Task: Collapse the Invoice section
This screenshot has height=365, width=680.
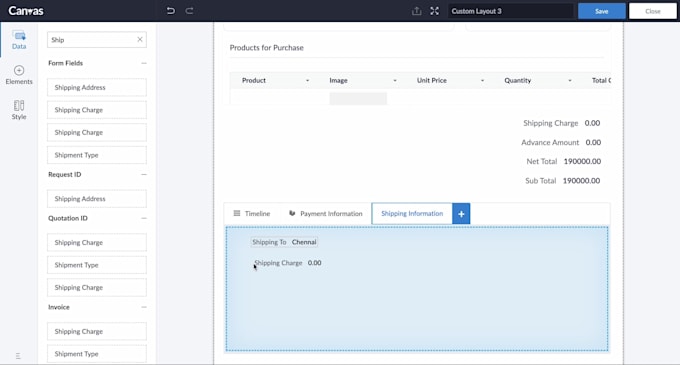Action: click(x=144, y=307)
